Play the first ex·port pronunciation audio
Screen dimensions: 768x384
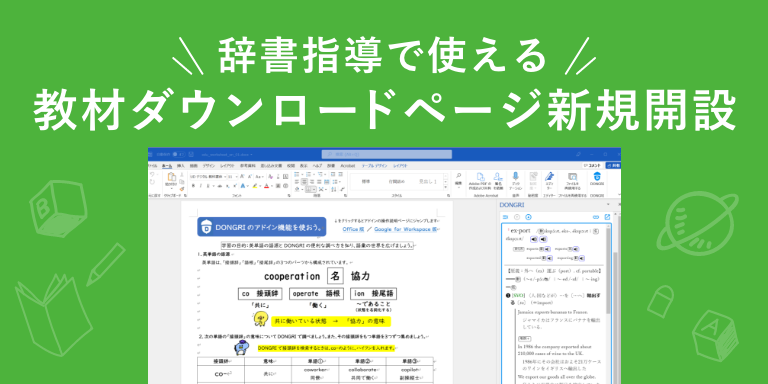534,240
